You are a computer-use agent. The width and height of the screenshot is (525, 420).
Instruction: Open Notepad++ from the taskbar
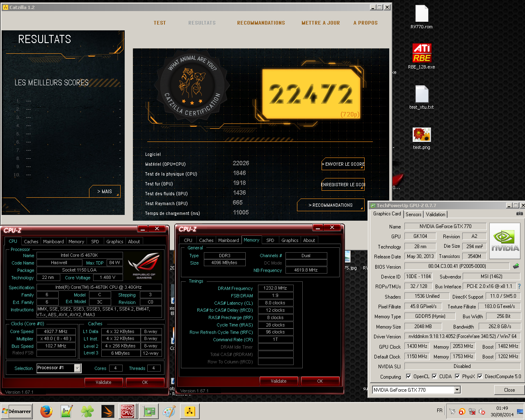click(67, 411)
